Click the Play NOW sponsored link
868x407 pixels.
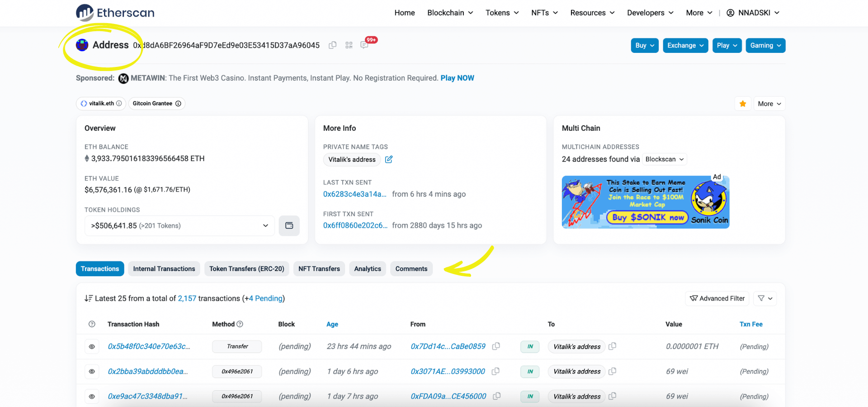[457, 78]
